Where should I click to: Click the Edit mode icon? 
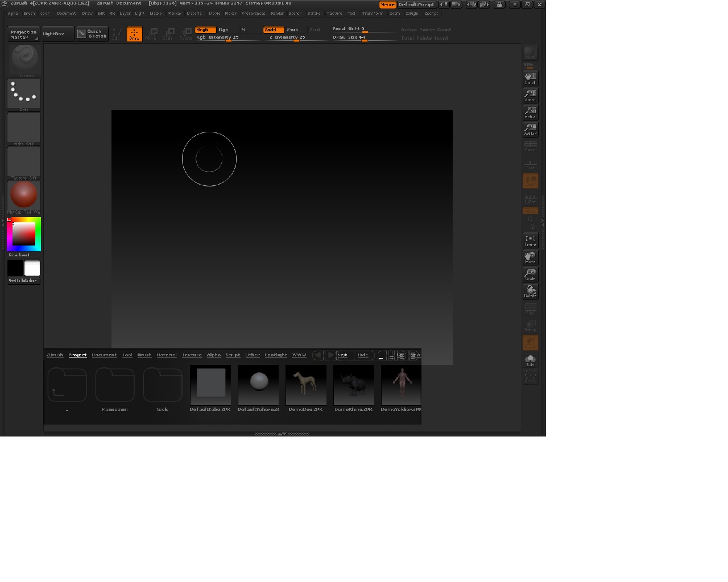[117, 34]
